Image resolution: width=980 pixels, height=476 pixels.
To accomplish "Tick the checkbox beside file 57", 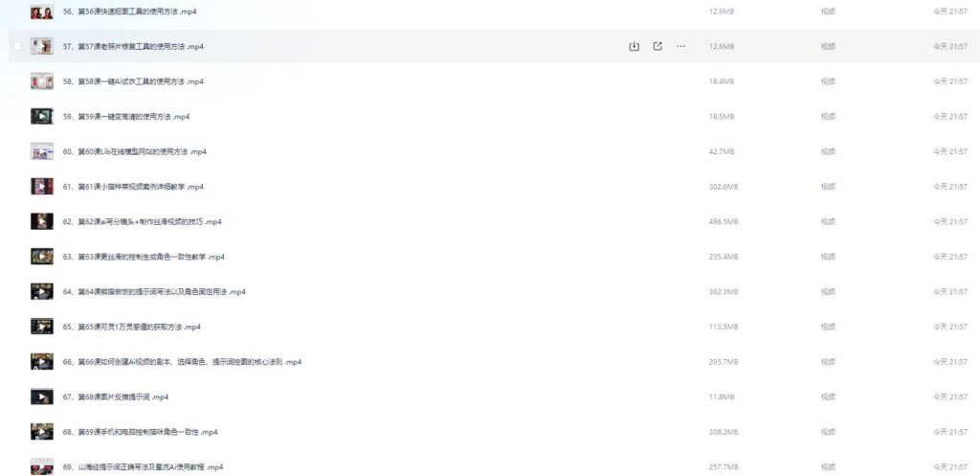I will [x=17, y=46].
